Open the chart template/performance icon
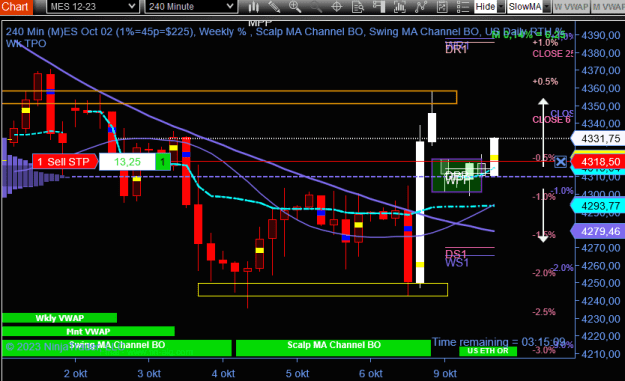625x381 pixels. [x=442, y=7]
